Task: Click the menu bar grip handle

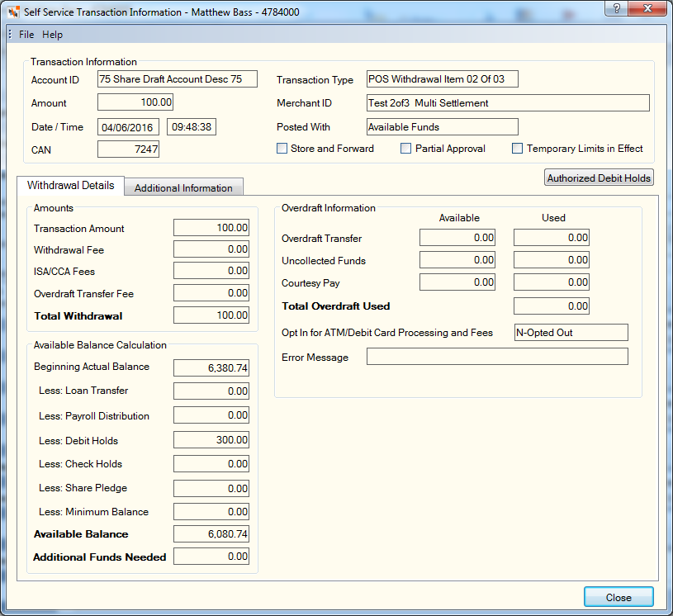Action: click(x=10, y=35)
